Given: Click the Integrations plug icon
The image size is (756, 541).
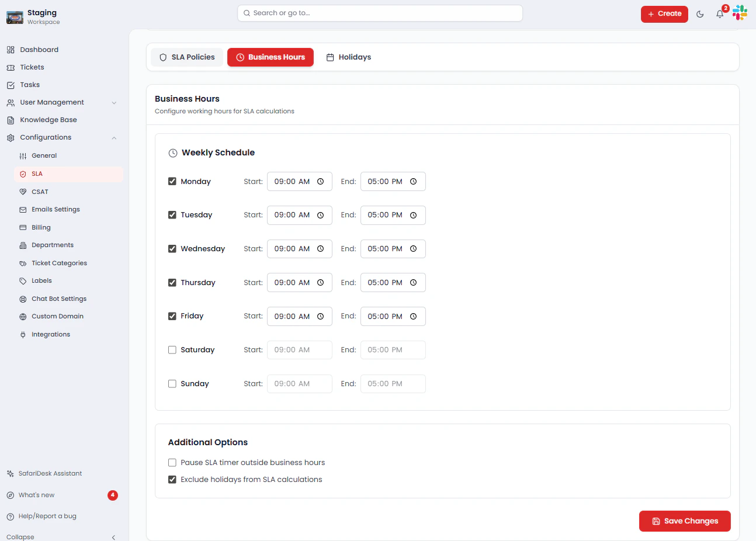Looking at the screenshot, I should click(23, 335).
